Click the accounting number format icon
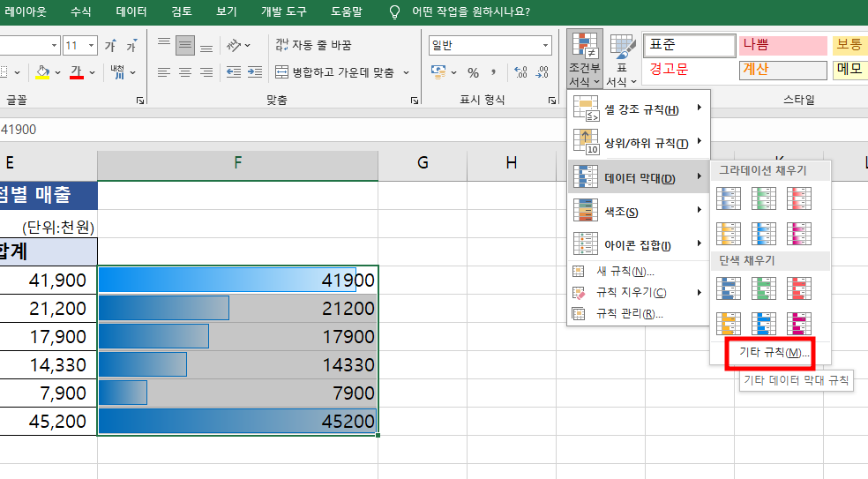Screen dimensions: 868x479 438,72
